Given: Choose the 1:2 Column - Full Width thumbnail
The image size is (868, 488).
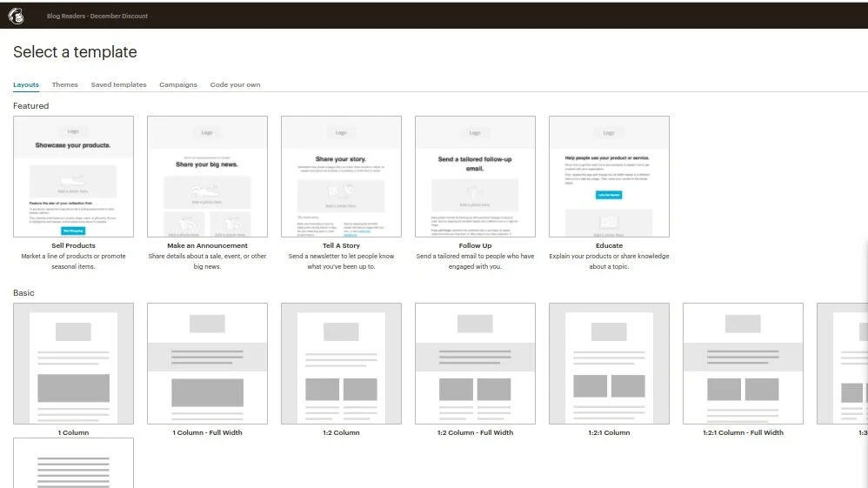Looking at the screenshot, I should 476,364.
